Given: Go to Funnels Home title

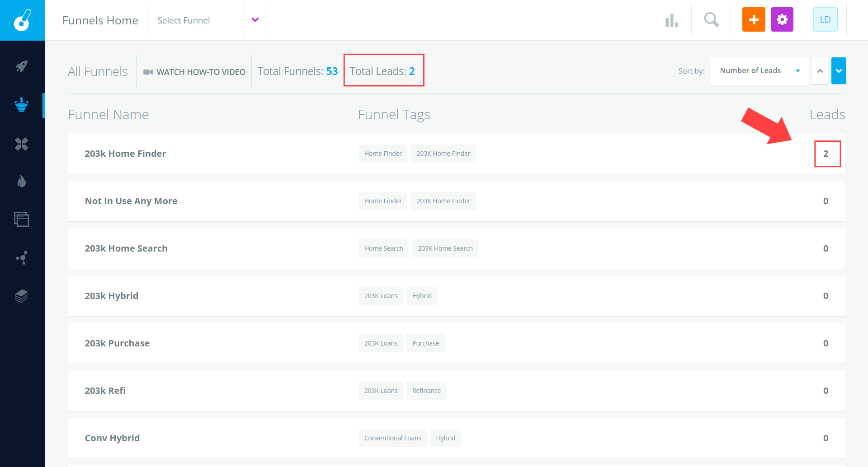Looking at the screenshot, I should click(x=100, y=20).
